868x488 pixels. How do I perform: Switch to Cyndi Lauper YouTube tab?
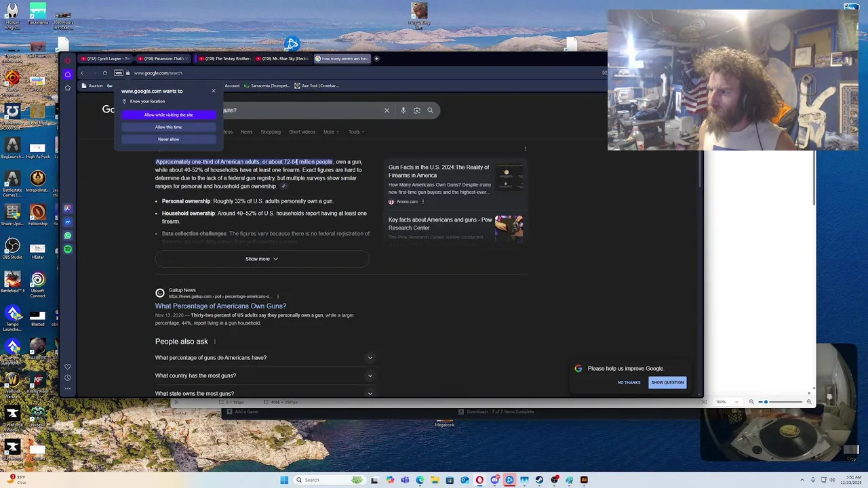pos(106,58)
